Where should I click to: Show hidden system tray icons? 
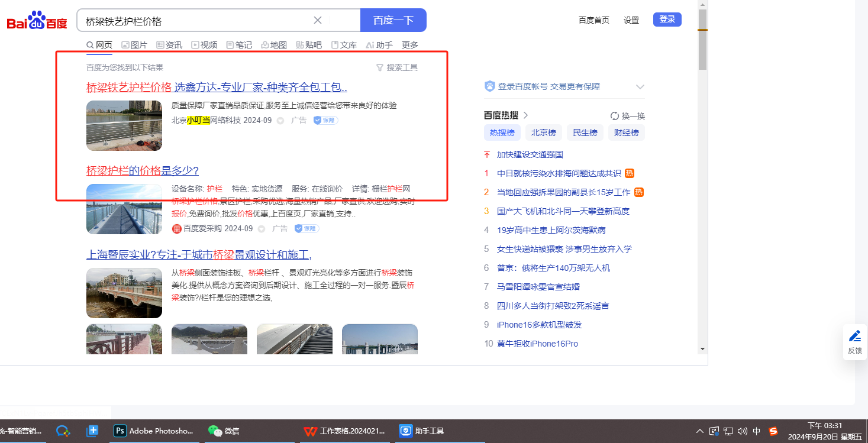coord(700,431)
